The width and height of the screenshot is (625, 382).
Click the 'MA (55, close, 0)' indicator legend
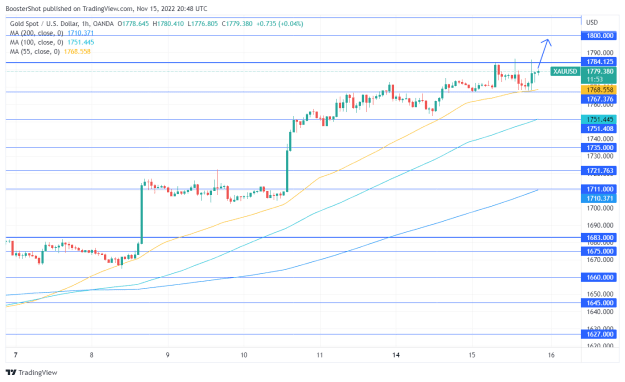(35, 51)
